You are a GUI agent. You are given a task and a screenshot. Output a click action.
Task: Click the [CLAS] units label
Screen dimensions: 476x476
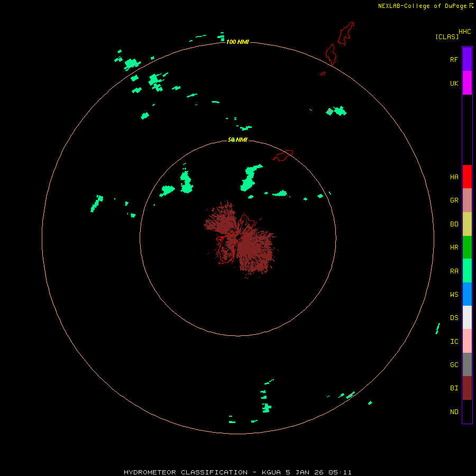(447, 36)
